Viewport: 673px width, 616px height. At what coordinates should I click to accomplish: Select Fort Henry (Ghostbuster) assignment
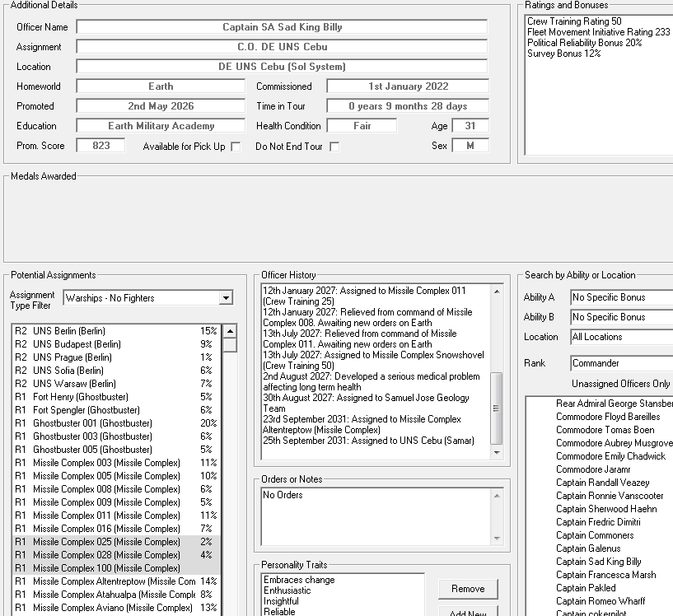pyautogui.click(x=116, y=397)
